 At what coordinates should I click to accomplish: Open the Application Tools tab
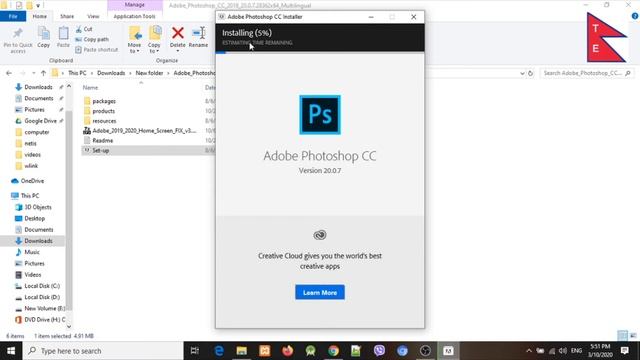(134, 16)
